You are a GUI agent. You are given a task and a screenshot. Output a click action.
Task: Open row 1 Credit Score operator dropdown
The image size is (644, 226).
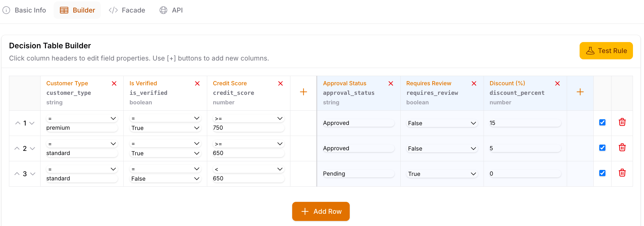pyautogui.click(x=248, y=118)
